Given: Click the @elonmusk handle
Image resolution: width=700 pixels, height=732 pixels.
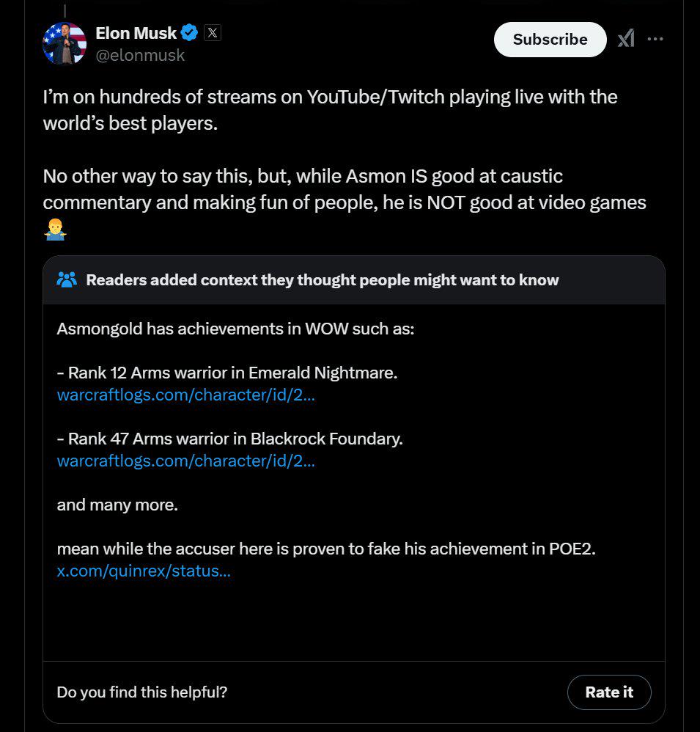Looking at the screenshot, I should pos(140,55).
